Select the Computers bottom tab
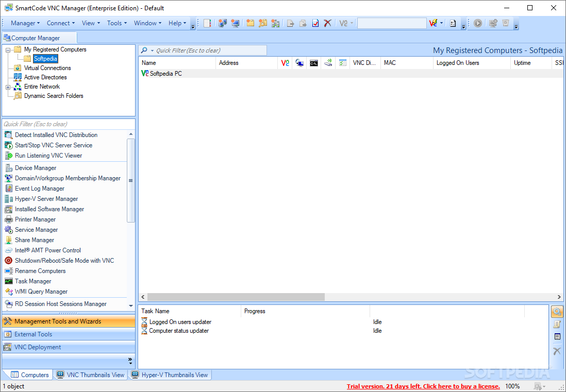 point(29,375)
